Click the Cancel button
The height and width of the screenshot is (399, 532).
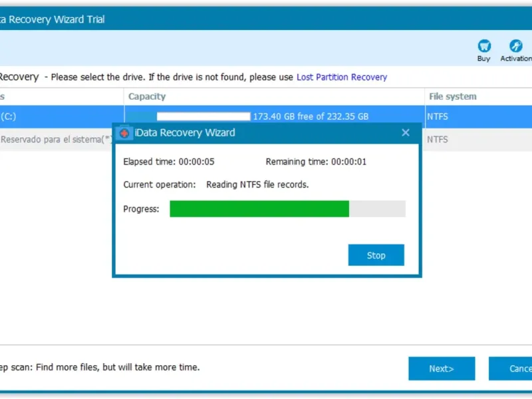point(510,368)
